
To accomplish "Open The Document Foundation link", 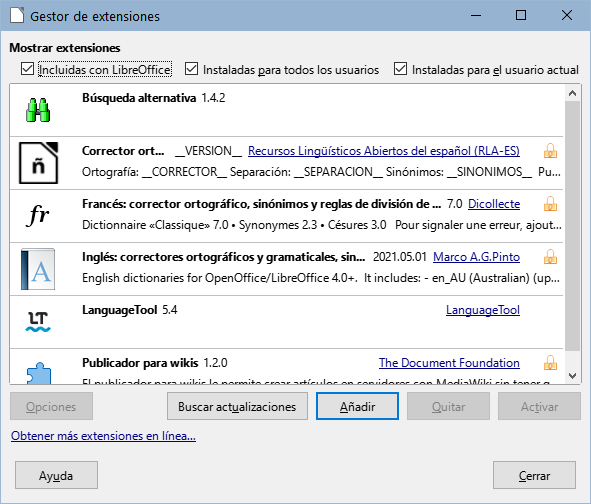I will coord(449,363).
